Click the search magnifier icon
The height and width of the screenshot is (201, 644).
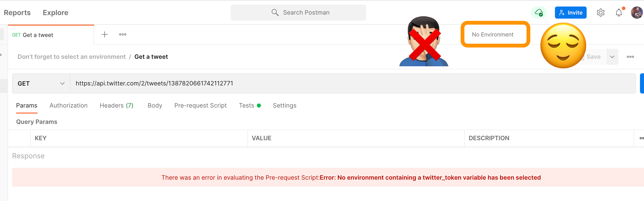pos(275,13)
